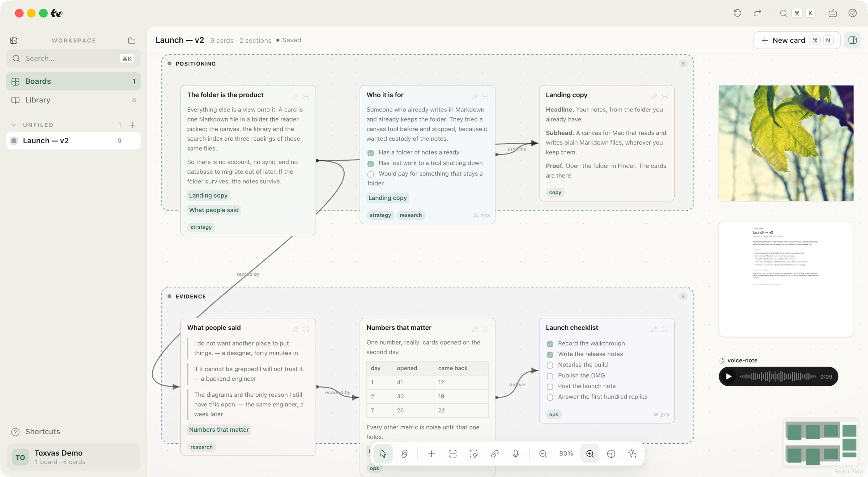Open the Library section
This screenshot has width=868, height=477.
tap(73, 100)
